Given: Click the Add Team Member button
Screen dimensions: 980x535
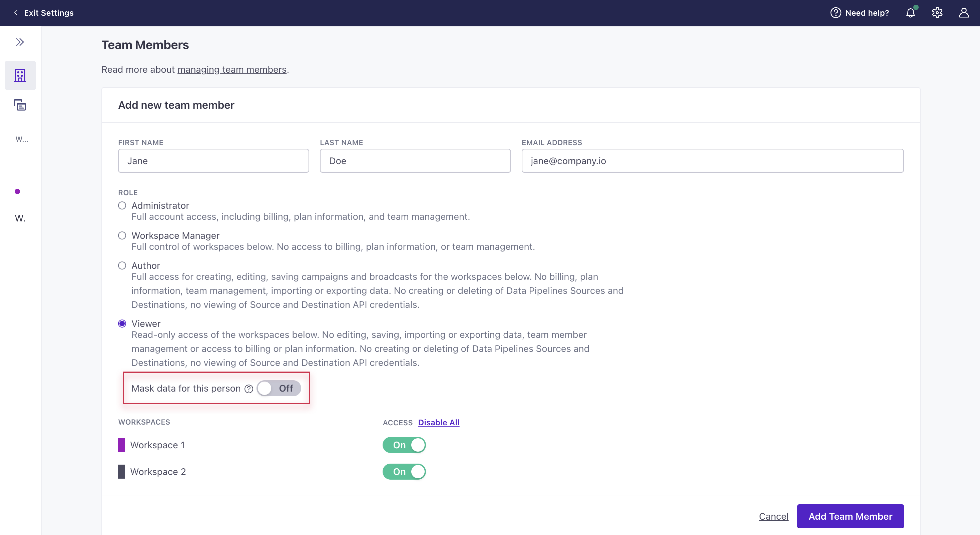Looking at the screenshot, I should tap(850, 516).
